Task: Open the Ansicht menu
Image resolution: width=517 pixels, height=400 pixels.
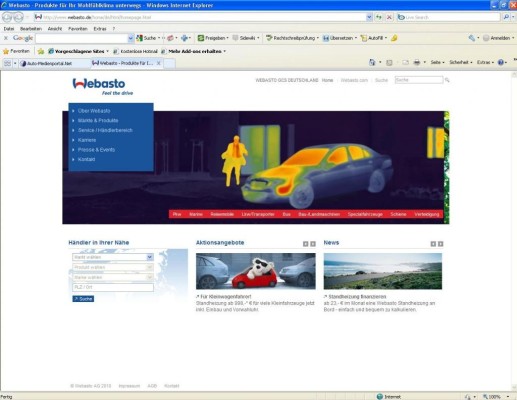Action: tap(55, 29)
